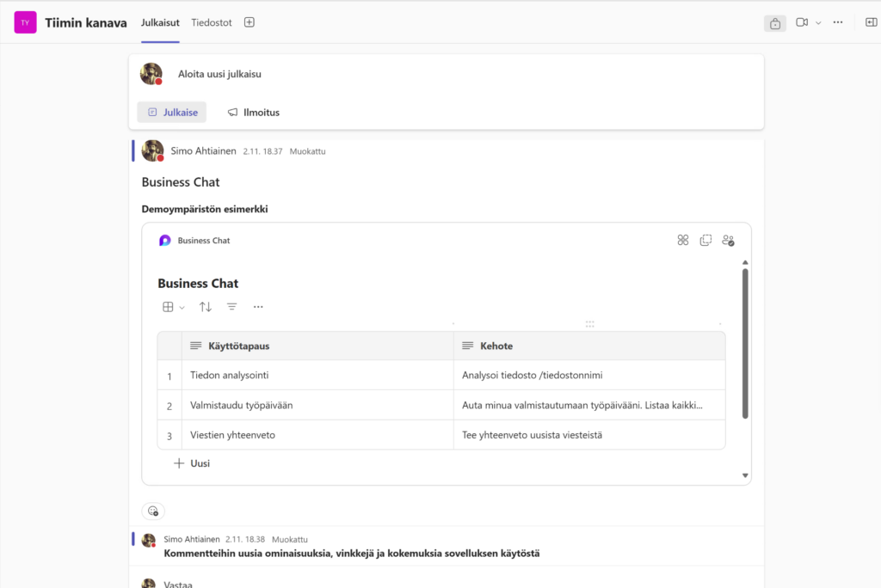The height and width of the screenshot is (588, 881).
Task: Open the table view switcher dropdown
Action: [174, 307]
